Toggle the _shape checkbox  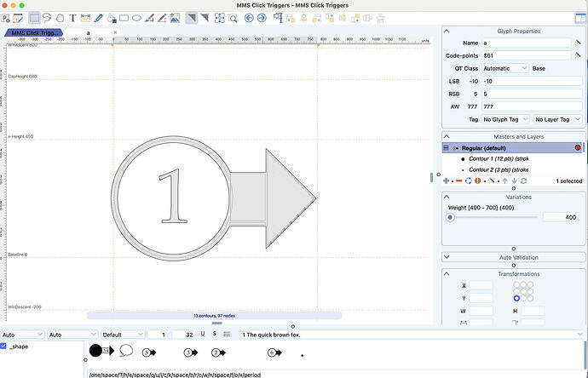tap(3, 346)
